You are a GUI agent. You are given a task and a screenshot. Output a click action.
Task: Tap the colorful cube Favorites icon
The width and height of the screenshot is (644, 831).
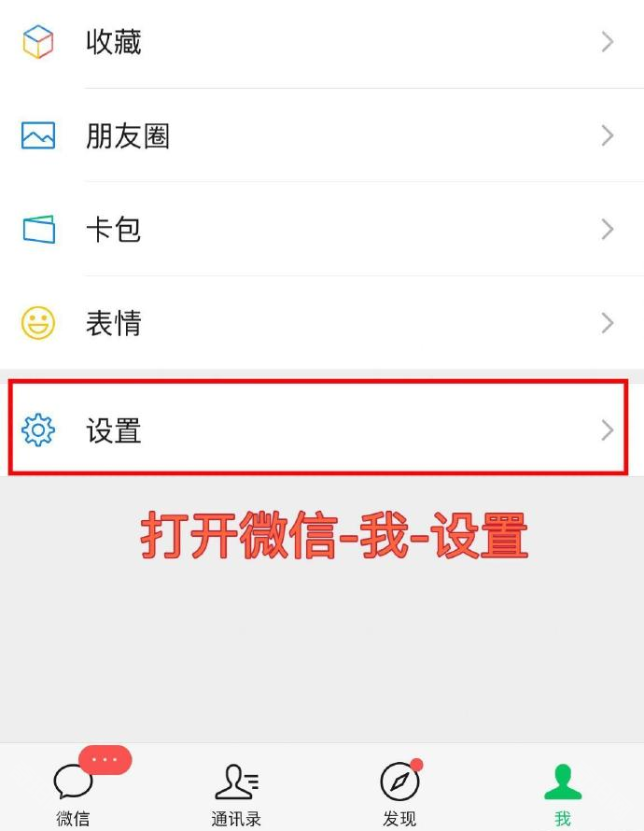(37, 41)
